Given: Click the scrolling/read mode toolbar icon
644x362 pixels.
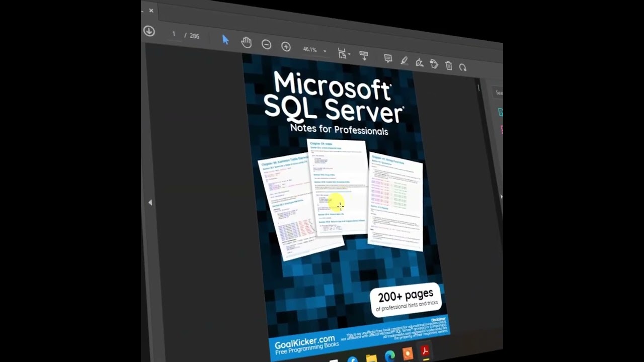Looking at the screenshot, I should tap(364, 55).
